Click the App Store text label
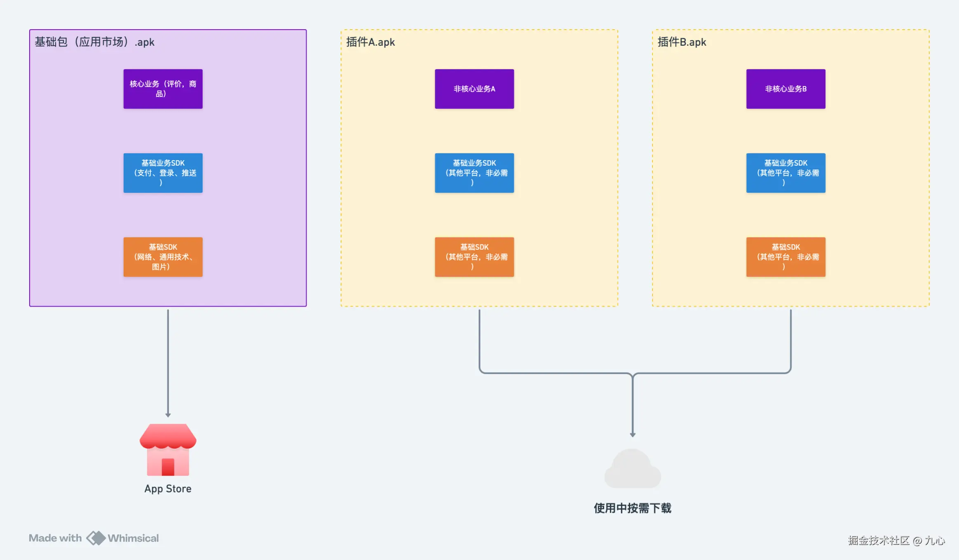 (x=168, y=489)
